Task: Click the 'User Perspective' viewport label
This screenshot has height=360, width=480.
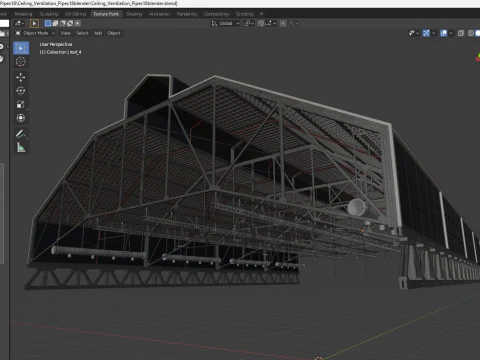Action: tap(56, 44)
